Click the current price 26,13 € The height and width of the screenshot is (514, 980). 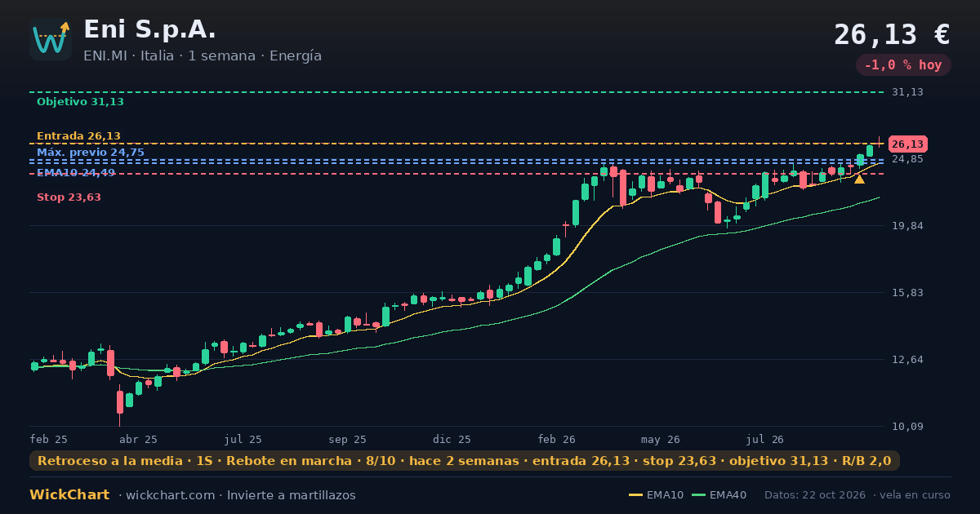tap(892, 35)
